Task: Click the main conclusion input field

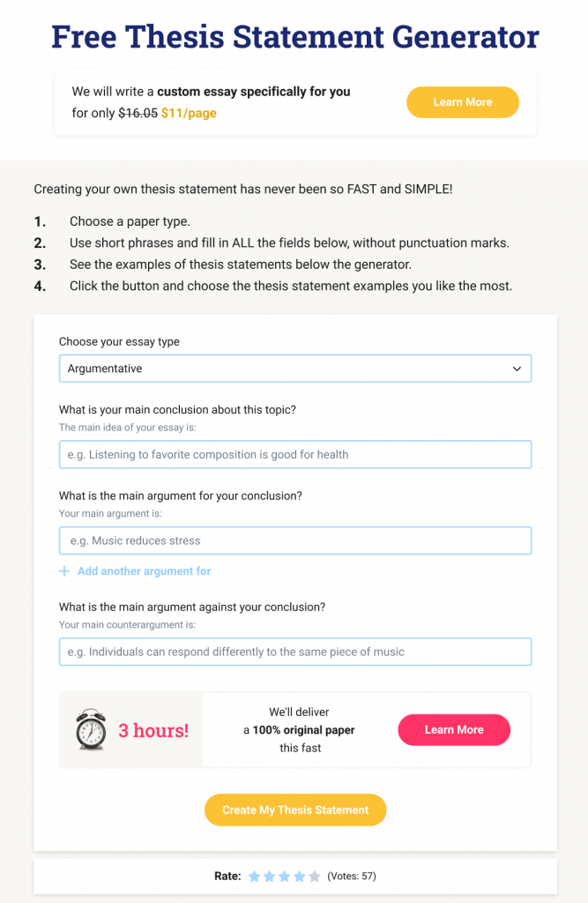Action: tap(295, 454)
